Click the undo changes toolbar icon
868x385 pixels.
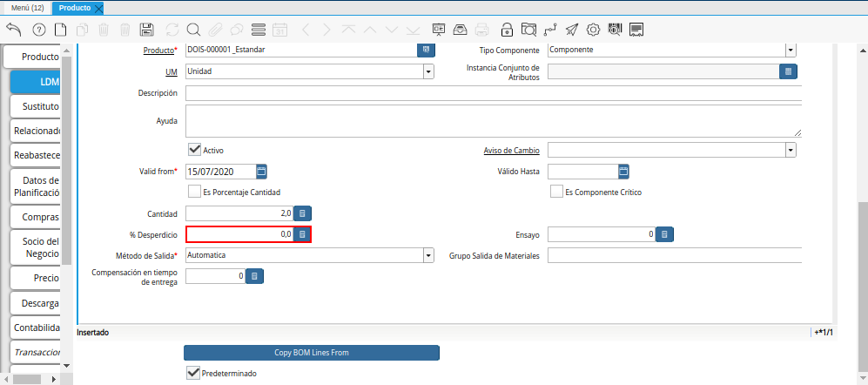[14, 29]
